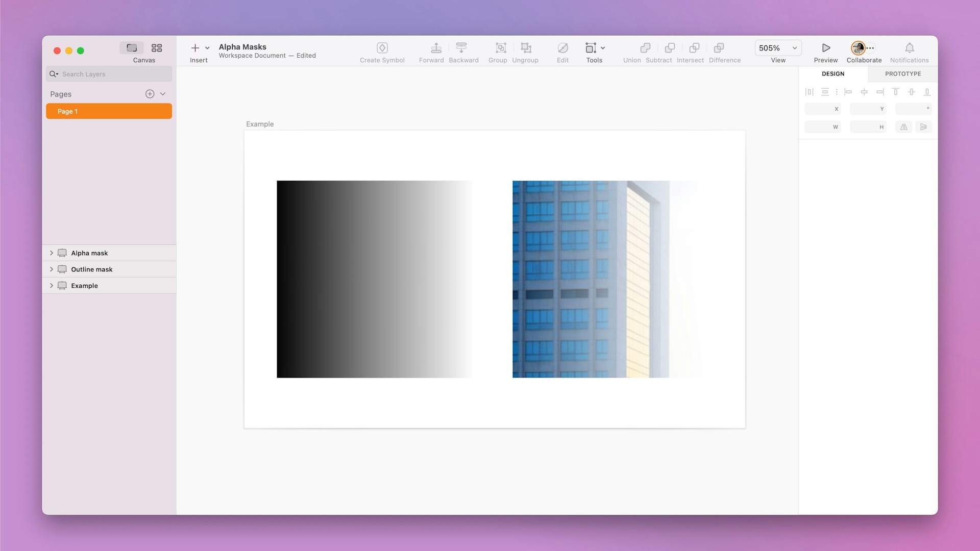Select Page 1 in Pages list
980x551 pixels.
tap(109, 111)
